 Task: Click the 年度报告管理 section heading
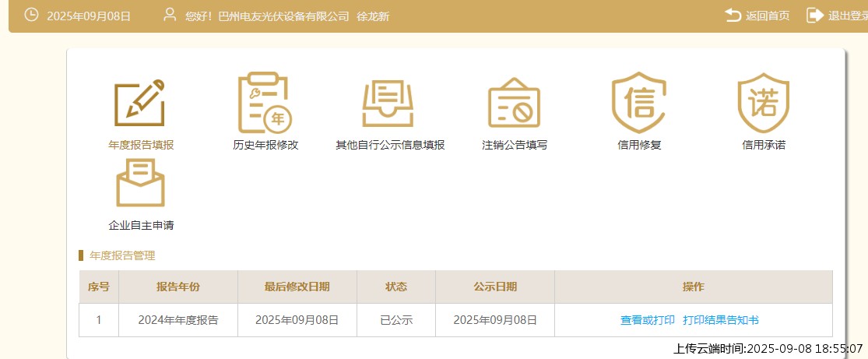coord(123,256)
